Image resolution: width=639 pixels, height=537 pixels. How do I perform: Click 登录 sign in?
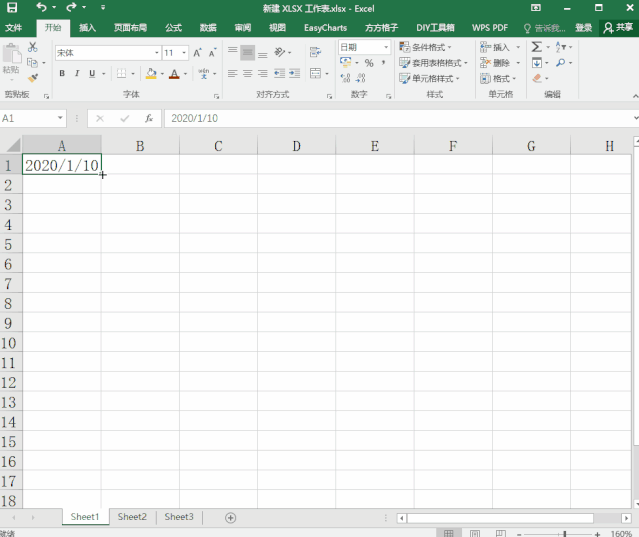583,28
